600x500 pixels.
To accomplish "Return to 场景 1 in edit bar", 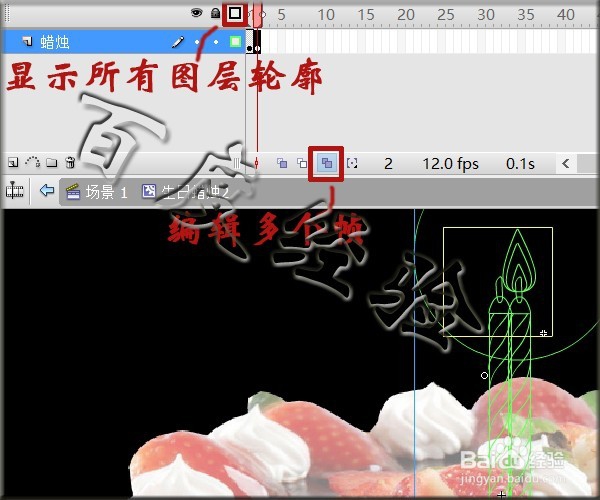I will [x=97, y=192].
